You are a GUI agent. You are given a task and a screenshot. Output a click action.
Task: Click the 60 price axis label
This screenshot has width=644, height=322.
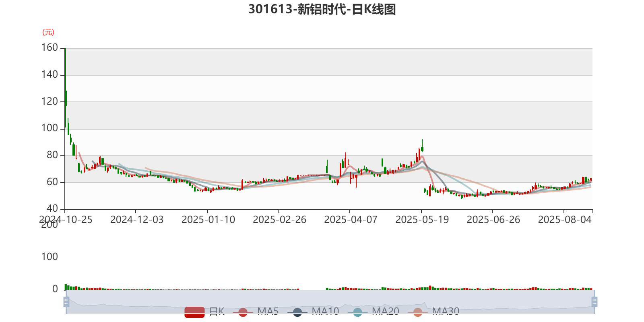pyautogui.click(x=52, y=182)
